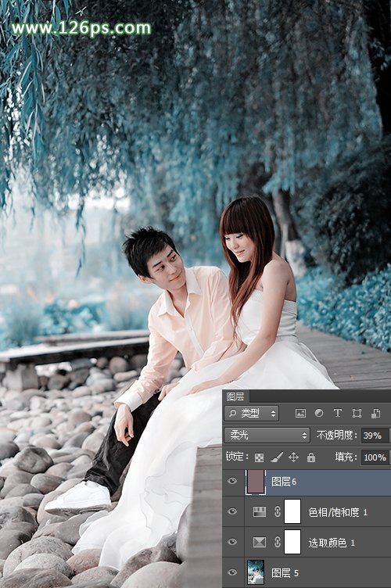Filter layers by smart object icon
The height and width of the screenshot is (588, 391).
tap(375, 414)
